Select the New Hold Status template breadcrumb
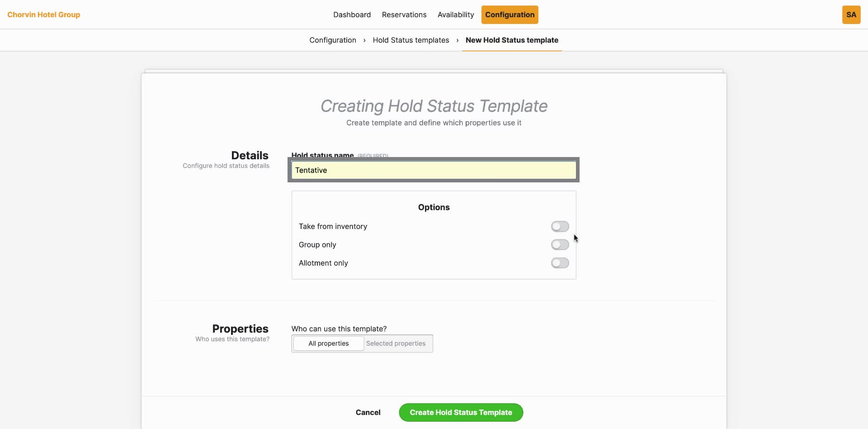868x429 pixels. point(511,40)
